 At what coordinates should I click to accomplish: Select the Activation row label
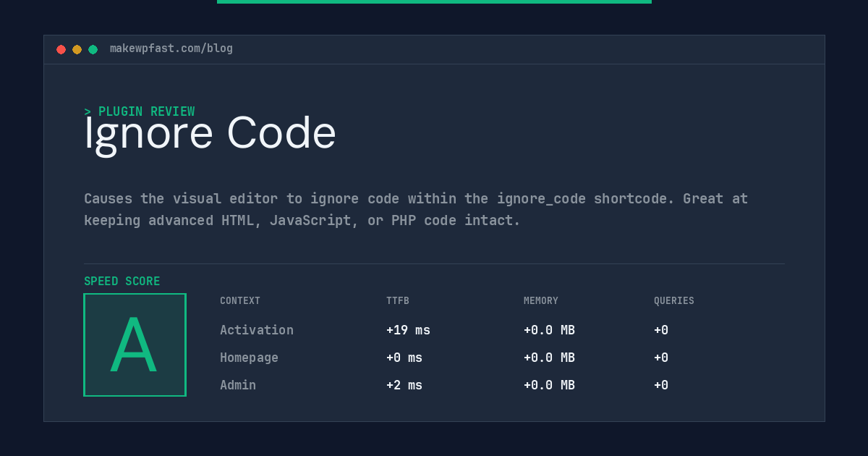click(x=257, y=330)
